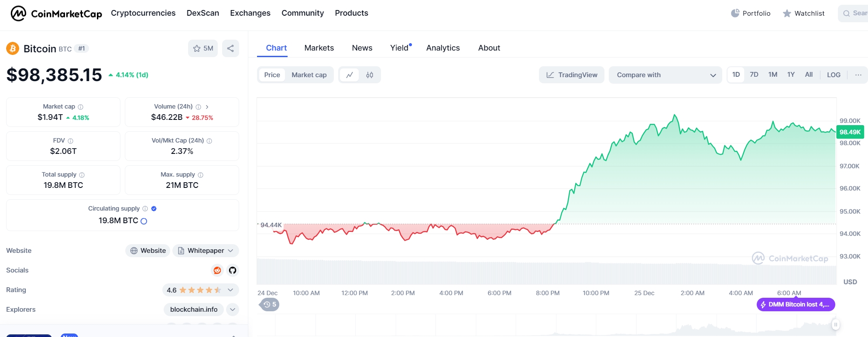The width and height of the screenshot is (868, 337).
Task: Open the Reddit social icon
Action: tap(217, 270)
